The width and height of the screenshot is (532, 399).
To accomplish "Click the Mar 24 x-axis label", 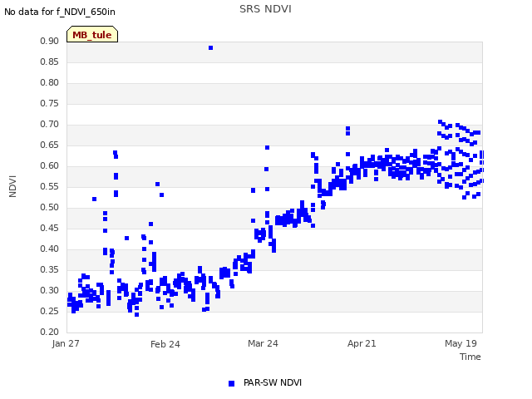I will tap(263, 343).
